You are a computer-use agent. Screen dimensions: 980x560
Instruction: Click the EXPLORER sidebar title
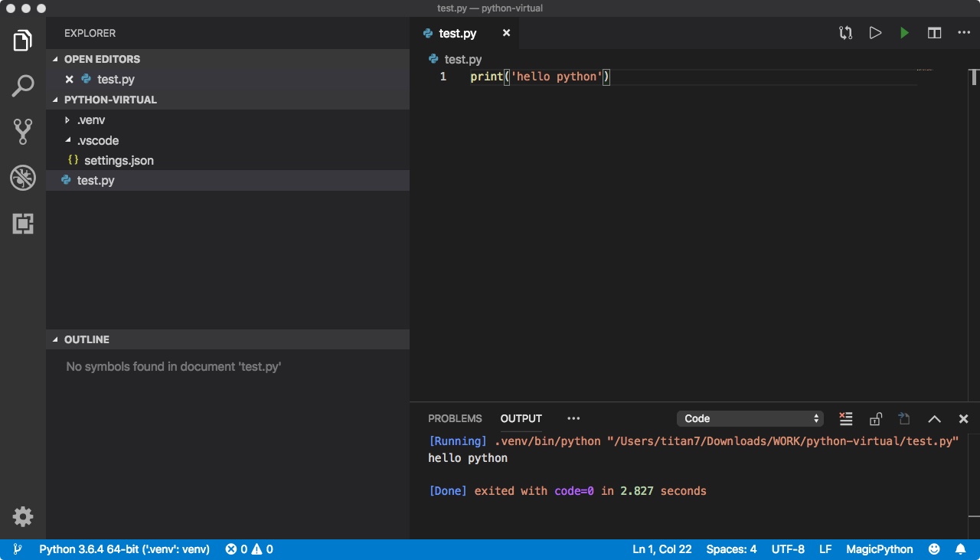[x=90, y=33]
